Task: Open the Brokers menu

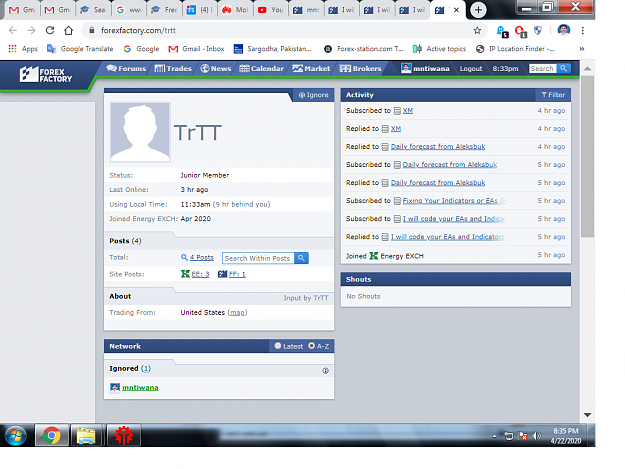Action: tap(360, 69)
